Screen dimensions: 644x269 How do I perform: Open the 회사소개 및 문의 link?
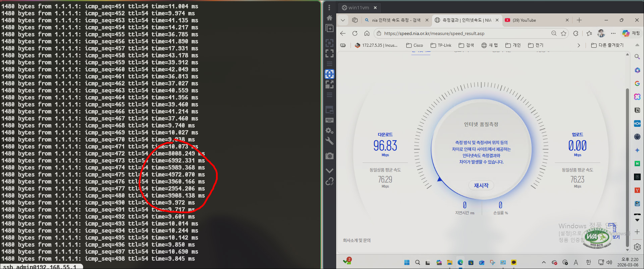coord(357,240)
